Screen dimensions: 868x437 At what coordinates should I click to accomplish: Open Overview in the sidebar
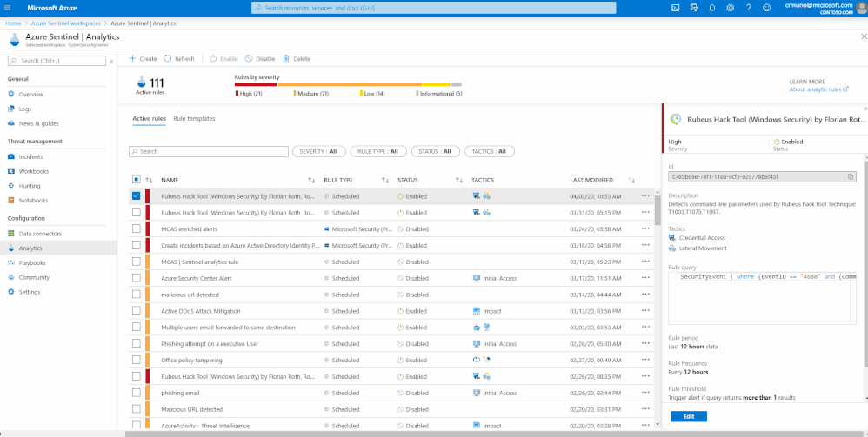pyautogui.click(x=30, y=95)
